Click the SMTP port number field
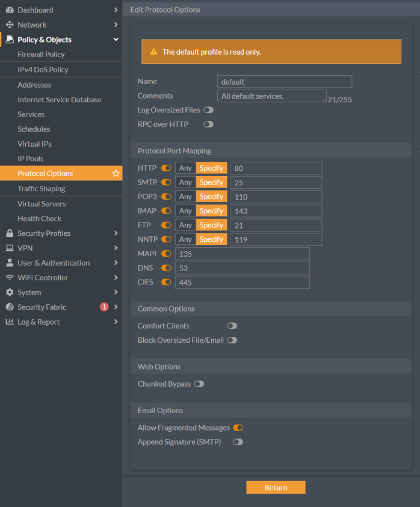The height and width of the screenshot is (507, 420). tap(276, 182)
